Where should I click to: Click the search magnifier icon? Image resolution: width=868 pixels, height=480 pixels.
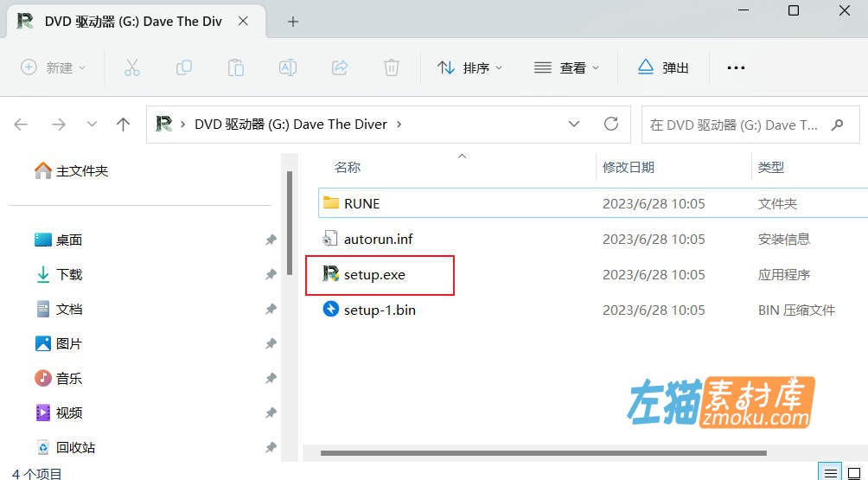click(x=838, y=125)
